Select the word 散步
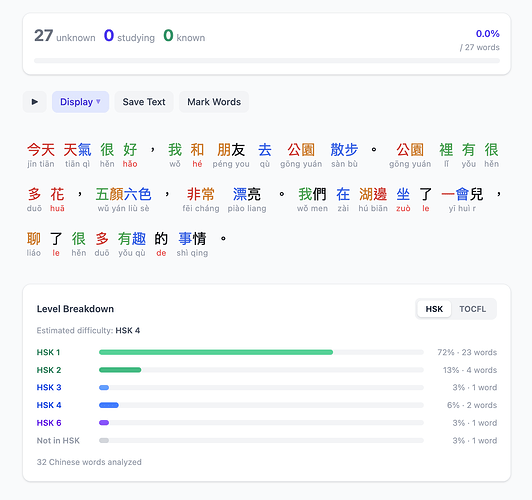Image resolution: width=532 pixels, height=500 pixels. [x=344, y=155]
